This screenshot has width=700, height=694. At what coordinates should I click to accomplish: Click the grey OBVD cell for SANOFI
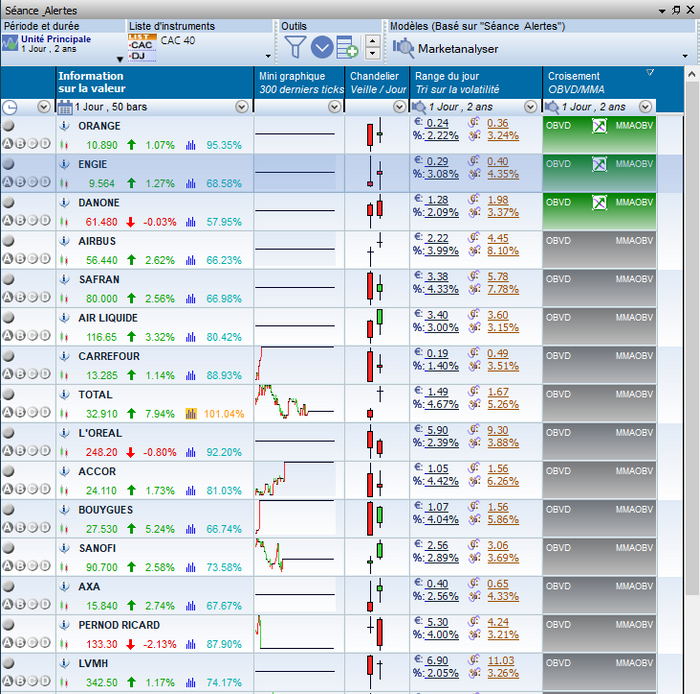point(600,557)
